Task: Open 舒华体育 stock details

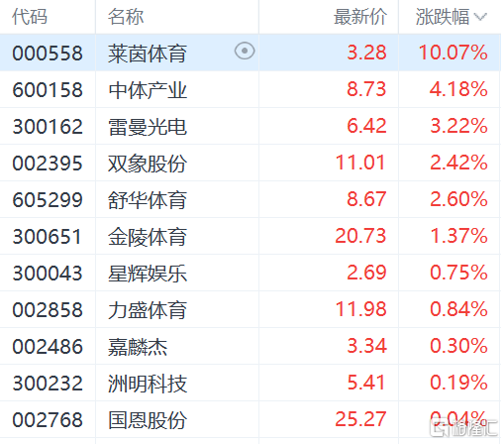Action: pyautogui.click(x=148, y=200)
